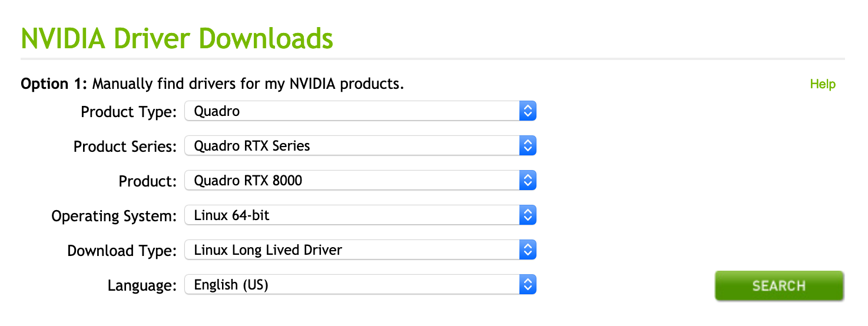Expand the Quadro RTX 8000 product dropdown

click(x=352, y=181)
